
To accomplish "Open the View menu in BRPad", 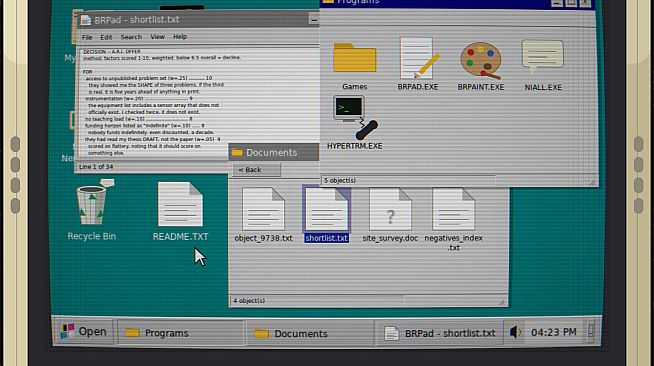I will coord(157,37).
